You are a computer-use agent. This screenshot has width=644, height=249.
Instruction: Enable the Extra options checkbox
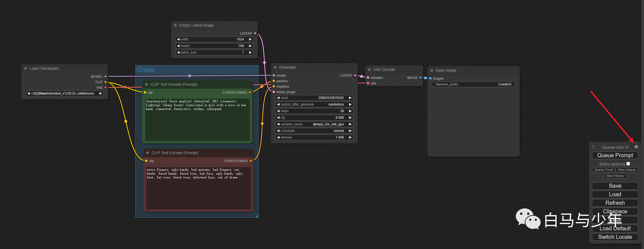pos(628,164)
